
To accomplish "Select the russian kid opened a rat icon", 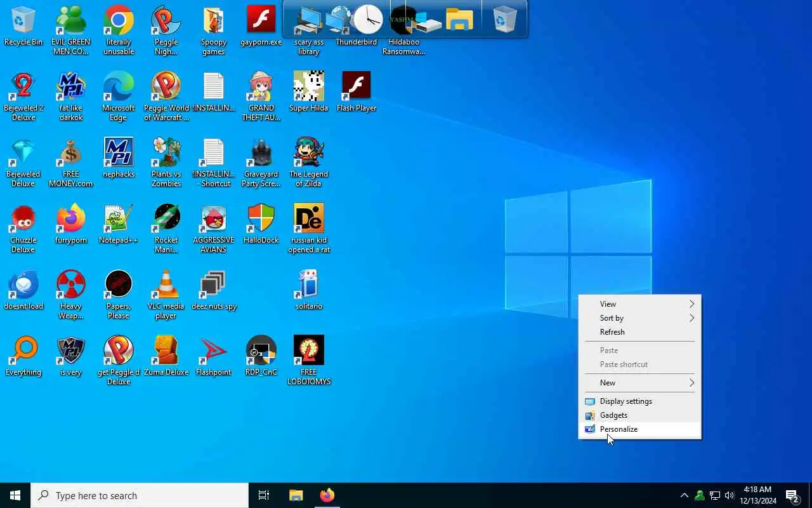I will [x=309, y=229].
